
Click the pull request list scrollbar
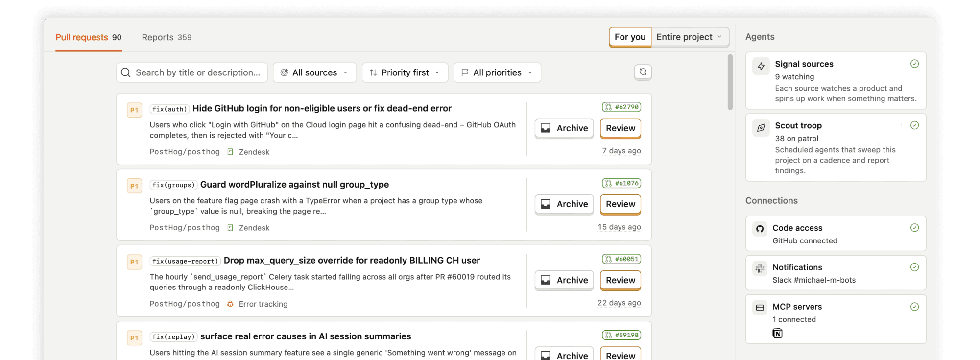click(730, 82)
